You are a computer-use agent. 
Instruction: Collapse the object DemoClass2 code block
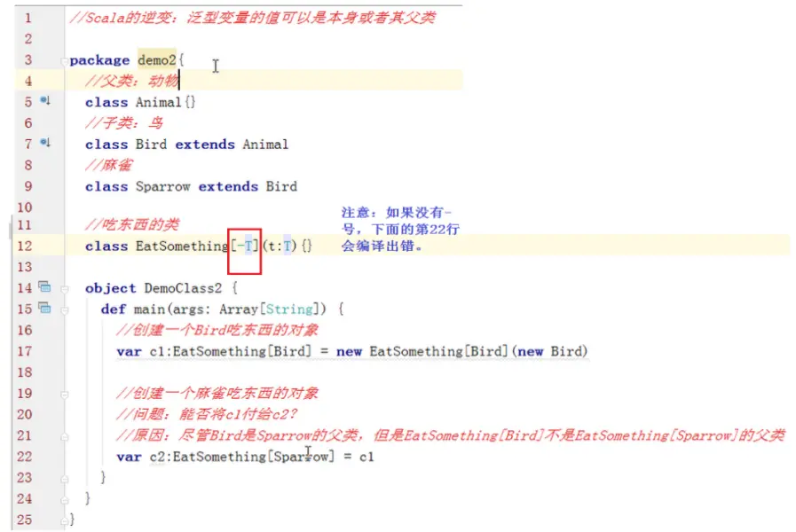[65, 289]
